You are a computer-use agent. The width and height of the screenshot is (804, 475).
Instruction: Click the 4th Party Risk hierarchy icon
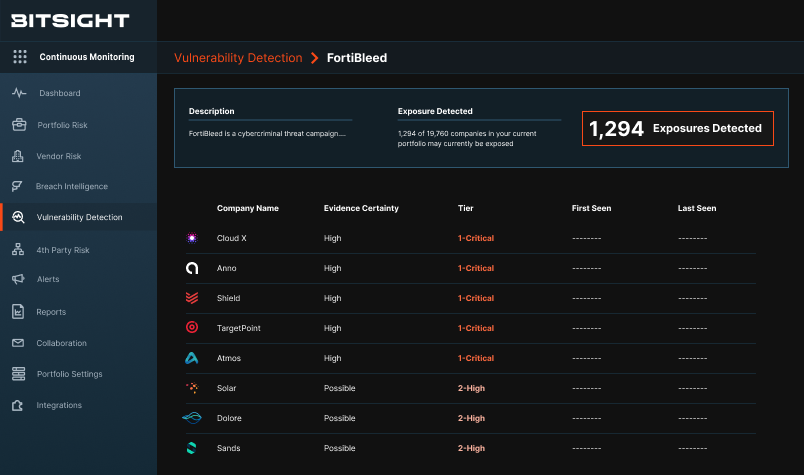pos(18,249)
